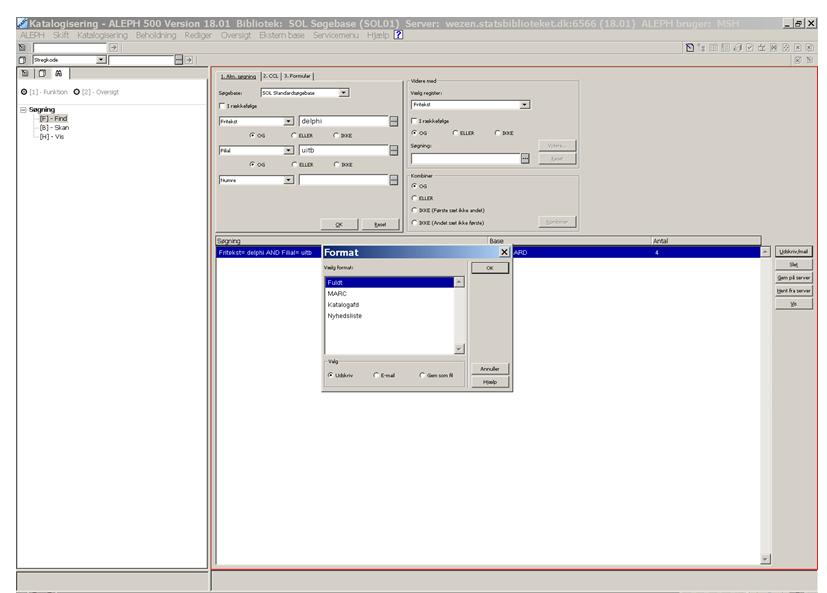The width and height of the screenshot is (827, 593).
Task: Click the ellipsis button next to Søgning field
Action: click(x=525, y=158)
